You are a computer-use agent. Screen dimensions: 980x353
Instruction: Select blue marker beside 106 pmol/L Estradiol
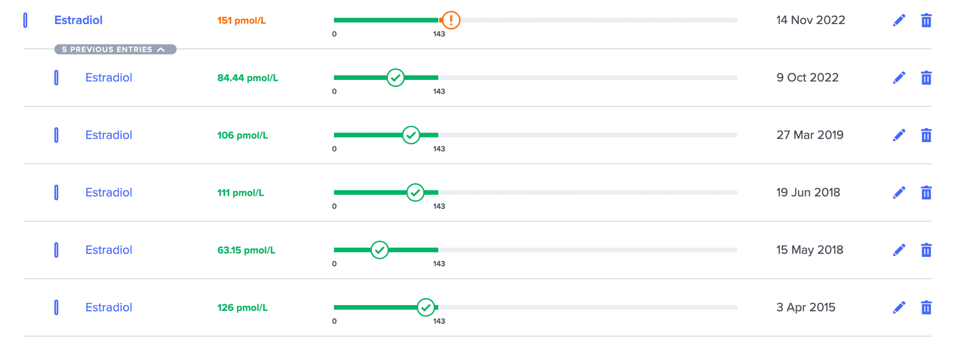point(56,135)
